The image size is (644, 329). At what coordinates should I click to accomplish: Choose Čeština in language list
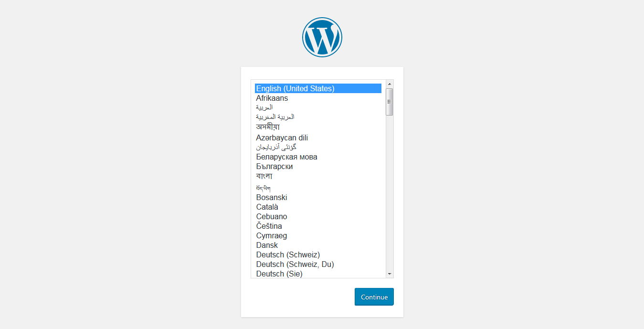(x=269, y=226)
